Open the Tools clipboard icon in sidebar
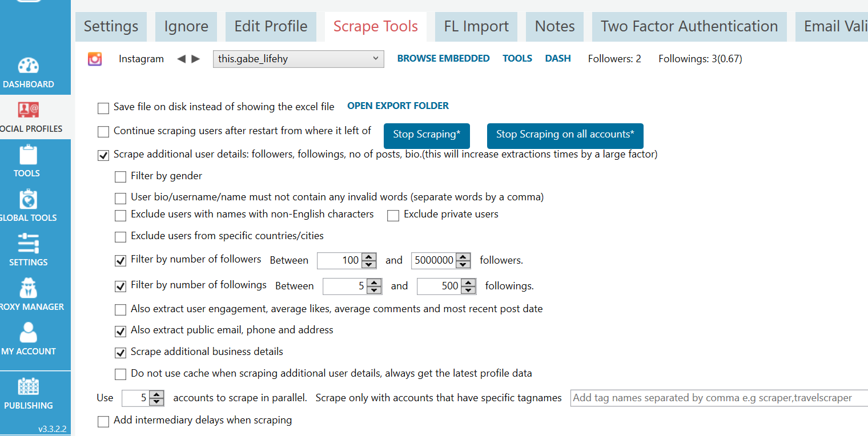 click(x=28, y=155)
